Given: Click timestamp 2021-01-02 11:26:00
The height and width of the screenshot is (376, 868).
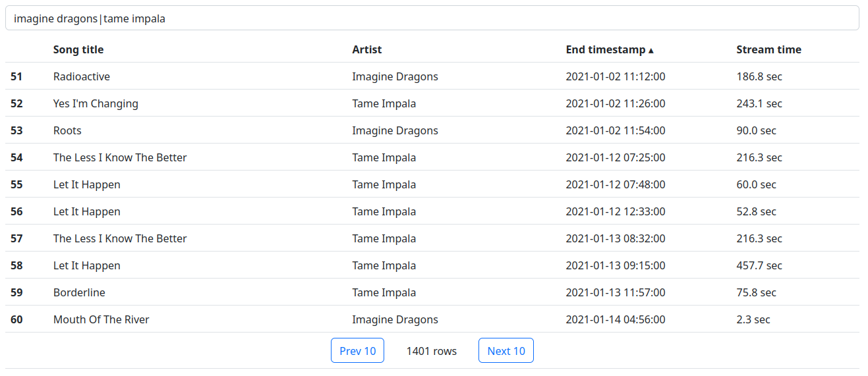Looking at the screenshot, I should pos(616,103).
